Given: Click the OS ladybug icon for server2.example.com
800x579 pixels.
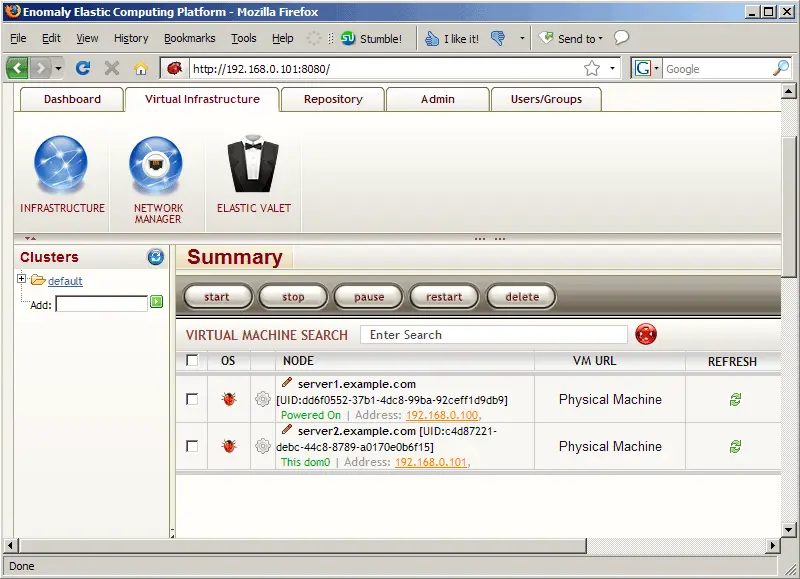Looking at the screenshot, I should click(x=229, y=446).
